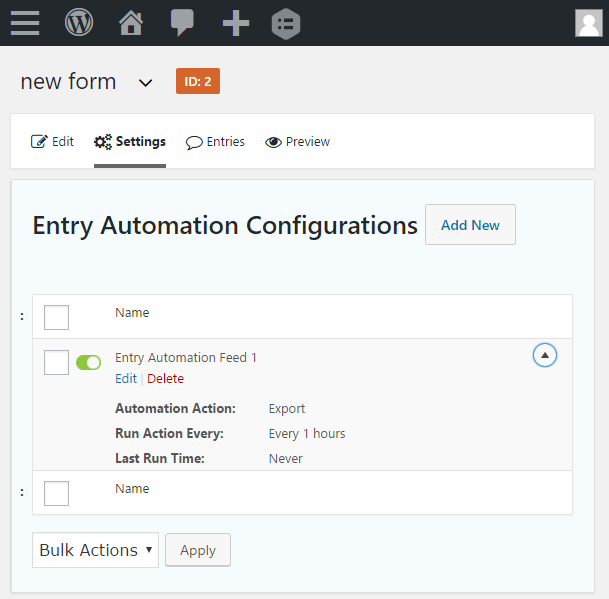Open the Preview tab

298,142
